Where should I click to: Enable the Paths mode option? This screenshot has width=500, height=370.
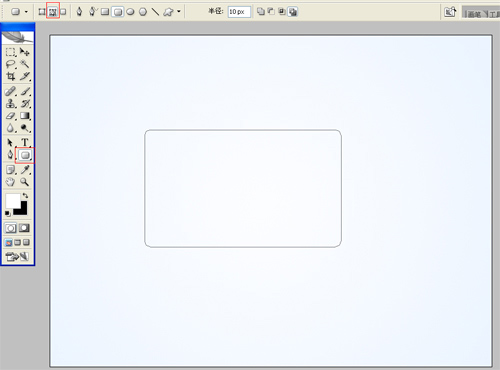53,12
